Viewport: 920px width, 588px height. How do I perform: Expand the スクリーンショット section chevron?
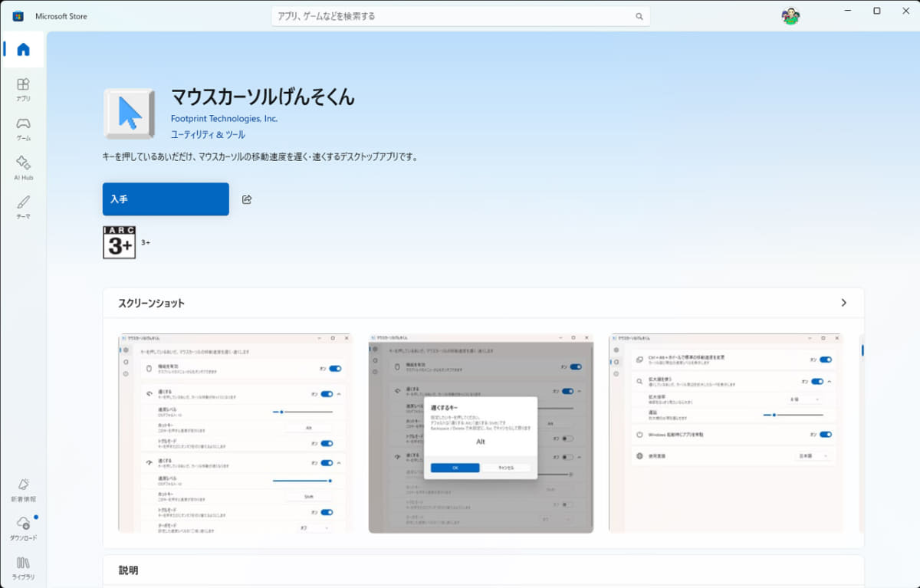[x=844, y=303]
